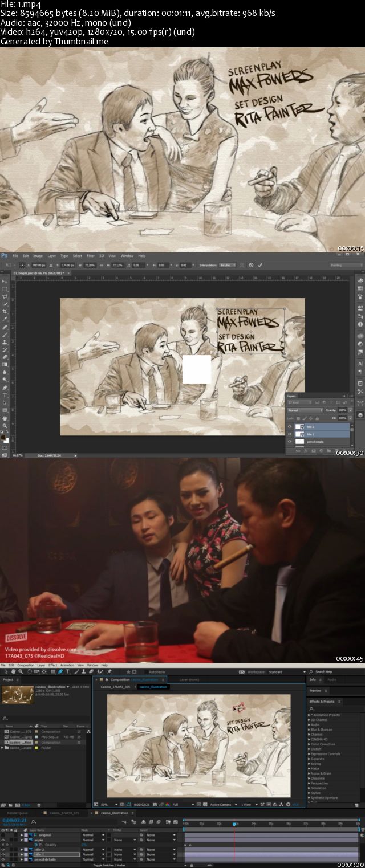This screenshot has height=868, width=365.
Task: Select the Selection tool in After Effects
Action: [x=6, y=671]
